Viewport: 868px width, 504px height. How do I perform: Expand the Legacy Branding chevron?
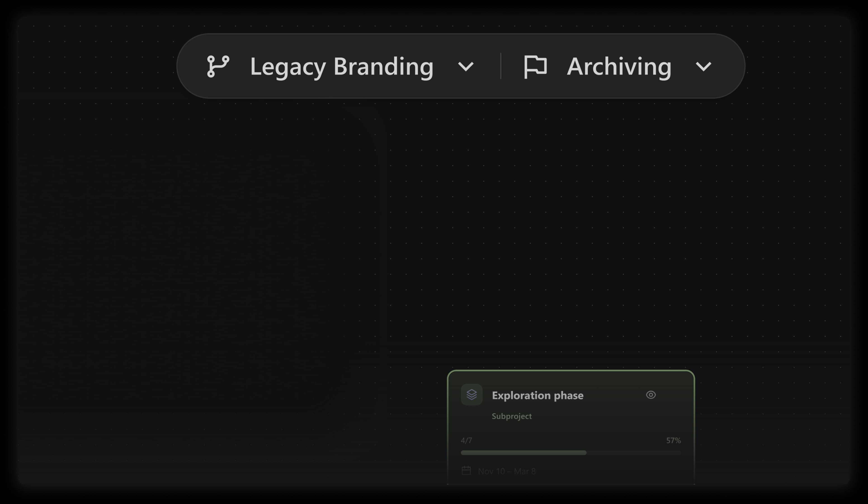pos(466,66)
